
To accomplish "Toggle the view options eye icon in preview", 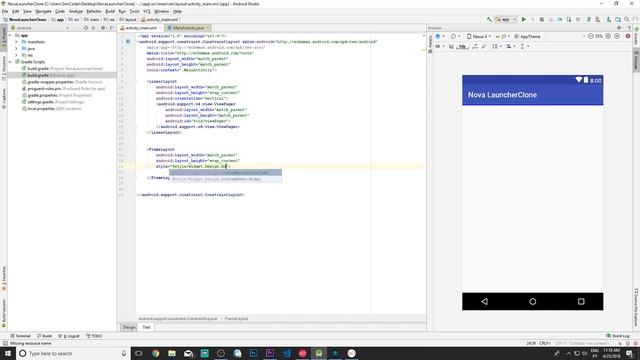I will click(x=440, y=47).
